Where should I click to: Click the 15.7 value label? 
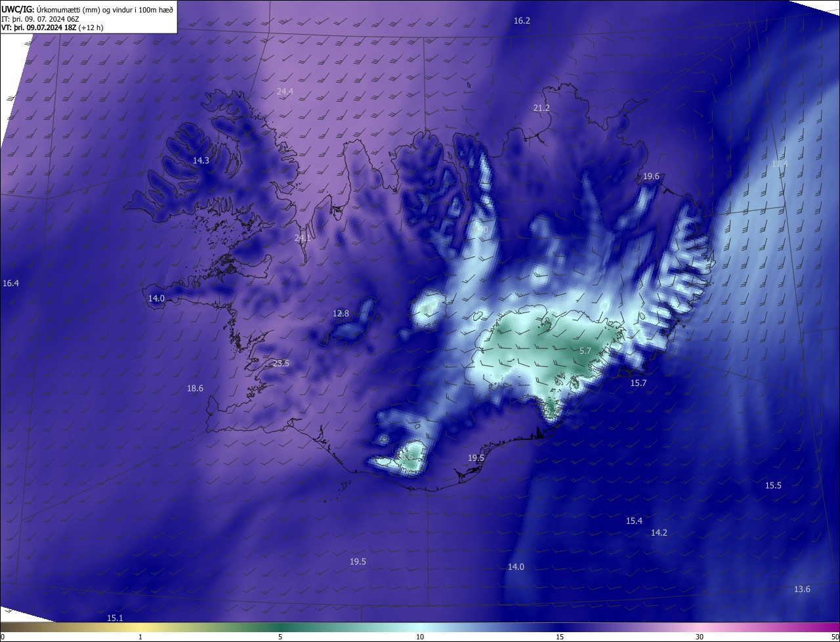coord(639,383)
